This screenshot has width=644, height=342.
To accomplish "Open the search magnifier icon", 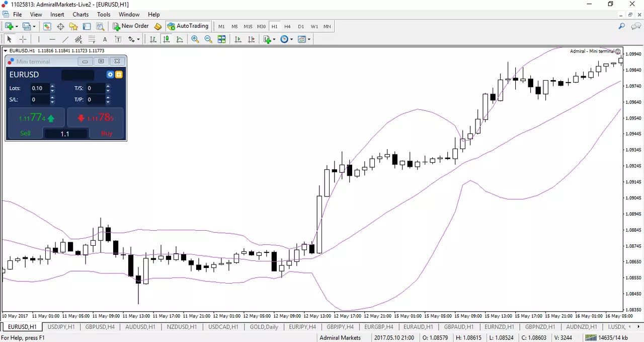I will 622,26.
